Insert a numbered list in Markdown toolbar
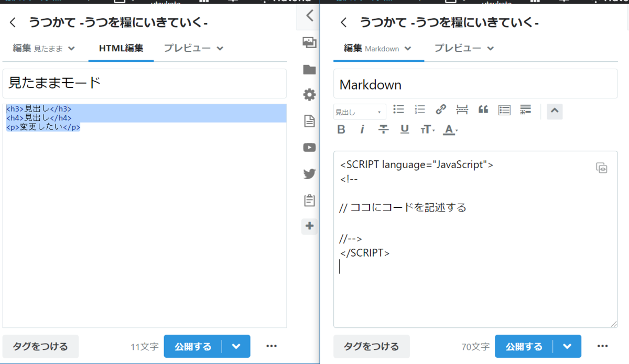 pyautogui.click(x=420, y=109)
